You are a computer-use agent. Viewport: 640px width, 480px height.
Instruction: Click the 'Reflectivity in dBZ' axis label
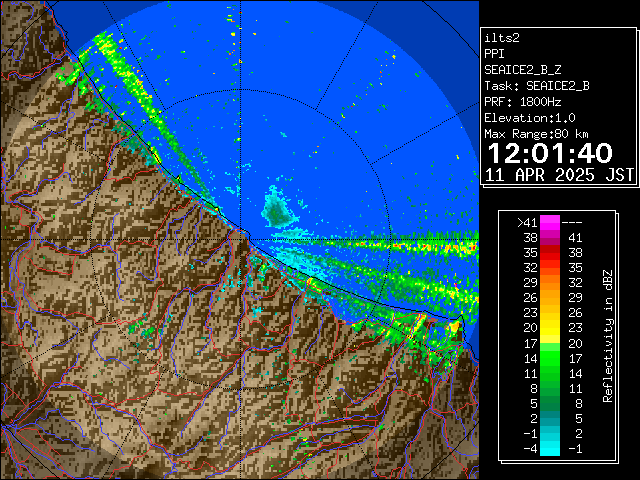(x=608, y=336)
